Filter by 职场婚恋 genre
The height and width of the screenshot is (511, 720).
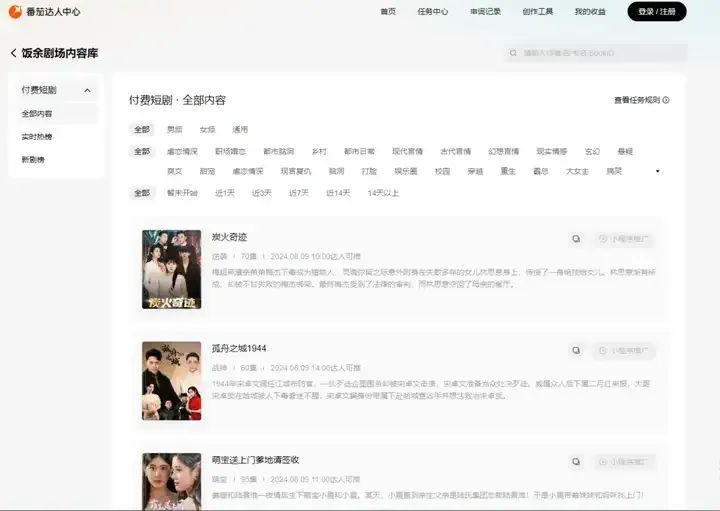point(231,152)
